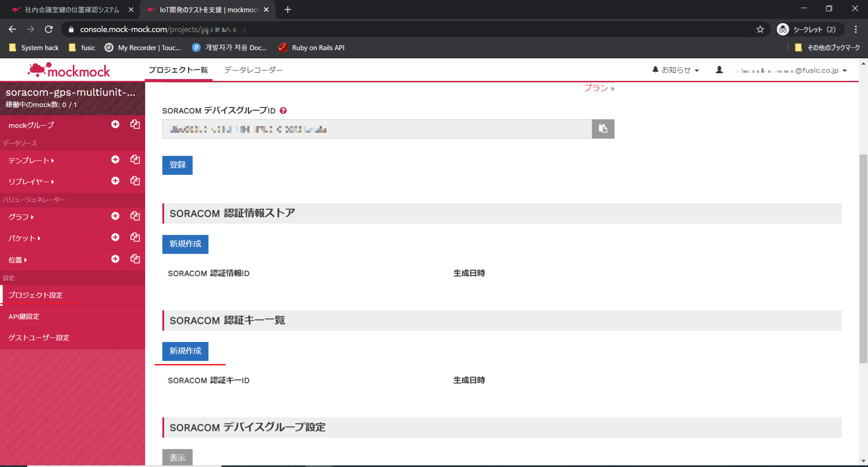Click the copy icon beside テンプレート

tap(135, 159)
